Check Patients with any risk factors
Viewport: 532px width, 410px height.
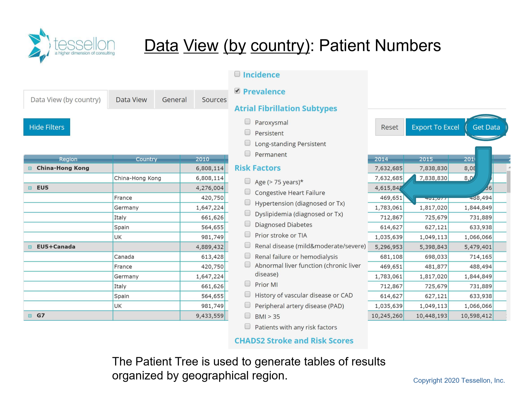point(247,327)
